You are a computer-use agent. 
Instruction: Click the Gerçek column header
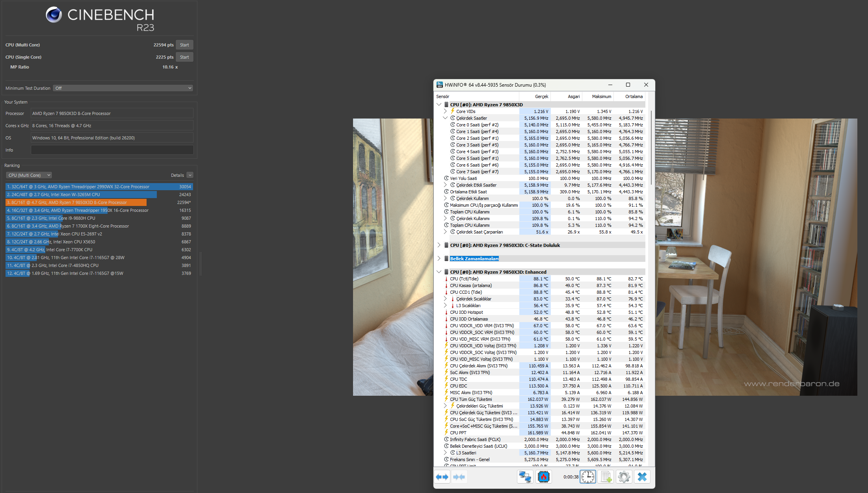[535, 96]
